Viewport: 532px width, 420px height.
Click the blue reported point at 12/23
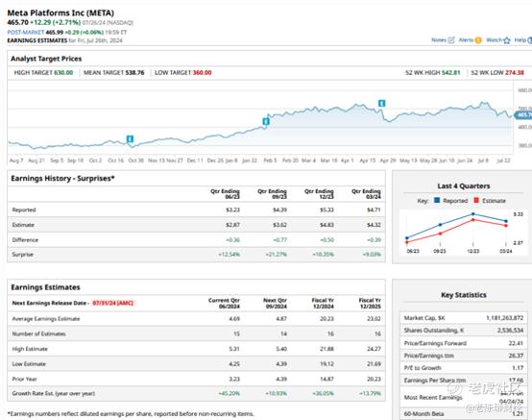tap(473, 214)
